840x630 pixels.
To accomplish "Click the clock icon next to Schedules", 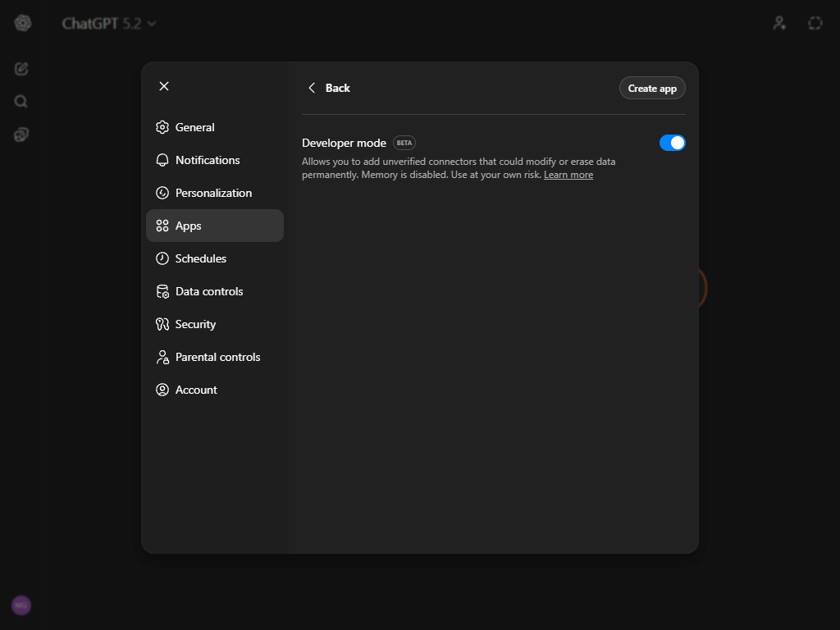I will 162,258.
